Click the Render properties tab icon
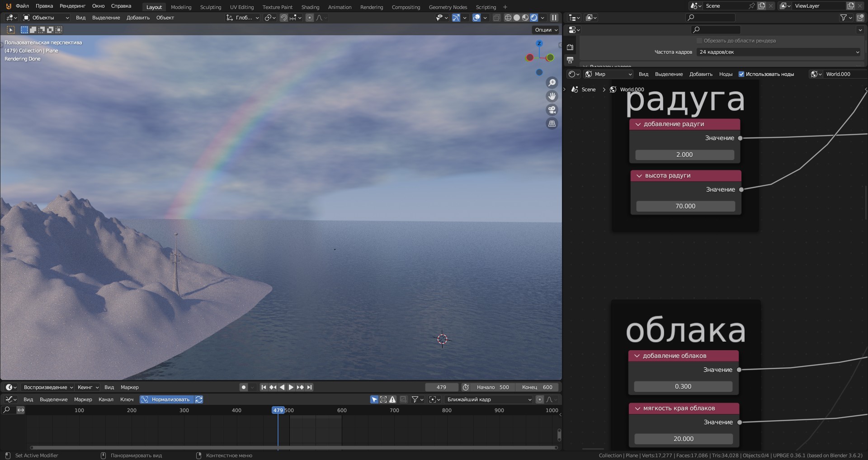The width and height of the screenshot is (868, 460). [x=570, y=47]
